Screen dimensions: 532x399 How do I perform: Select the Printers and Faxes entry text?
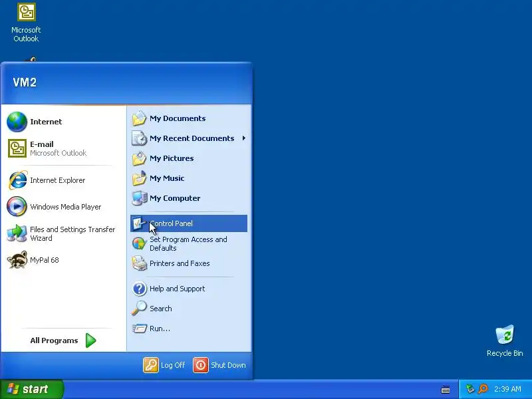180,263
